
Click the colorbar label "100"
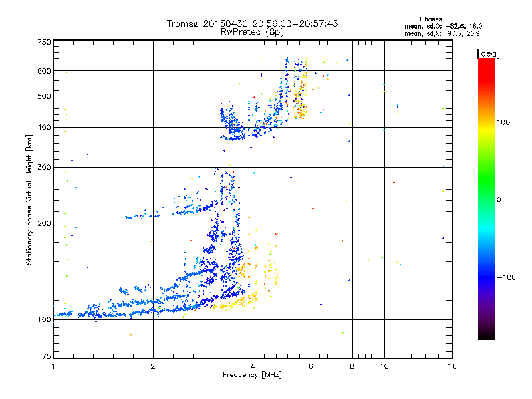pyautogui.click(x=503, y=122)
